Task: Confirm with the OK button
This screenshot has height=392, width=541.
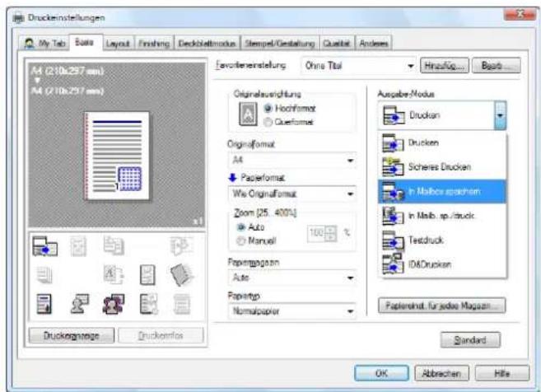Action: pyautogui.click(x=381, y=373)
